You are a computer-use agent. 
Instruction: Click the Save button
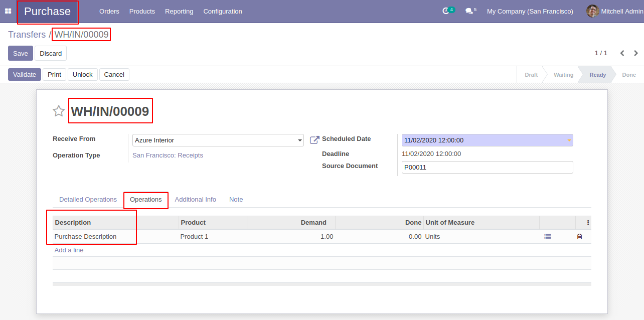(21, 53)
